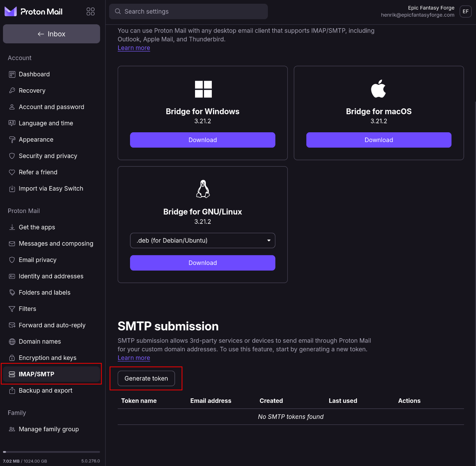Screen dimensions: 476x466
Task: Open Messages and composing settings
Action: click(x=56, y=244)
